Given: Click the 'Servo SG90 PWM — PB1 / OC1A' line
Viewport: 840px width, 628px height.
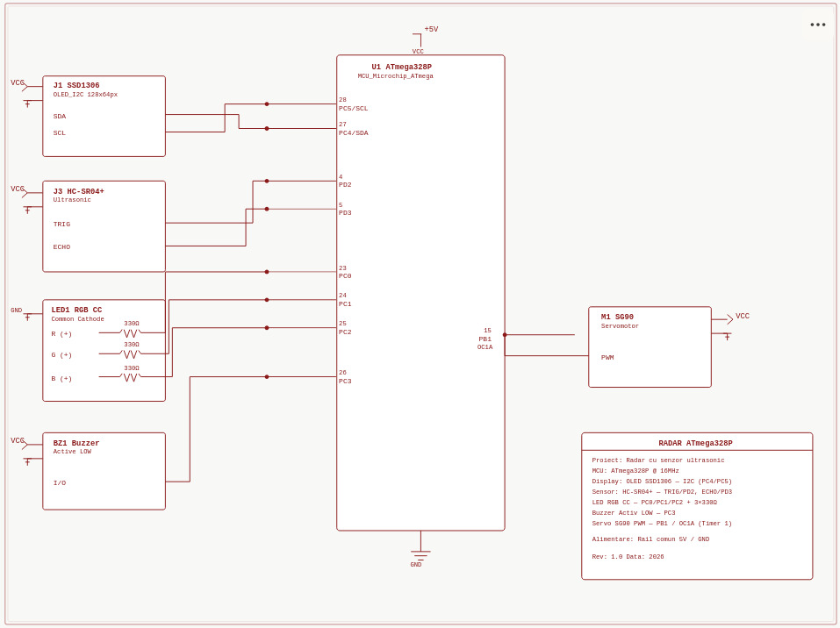Looking at the screenshot, I should click(x=662, y=523).
